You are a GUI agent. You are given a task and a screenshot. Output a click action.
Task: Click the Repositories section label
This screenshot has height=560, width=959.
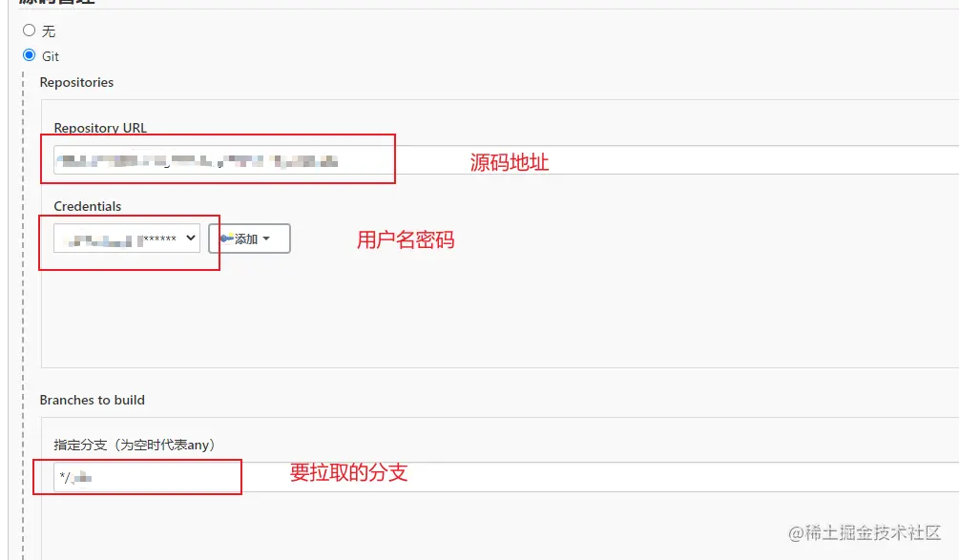pos(76,83)
